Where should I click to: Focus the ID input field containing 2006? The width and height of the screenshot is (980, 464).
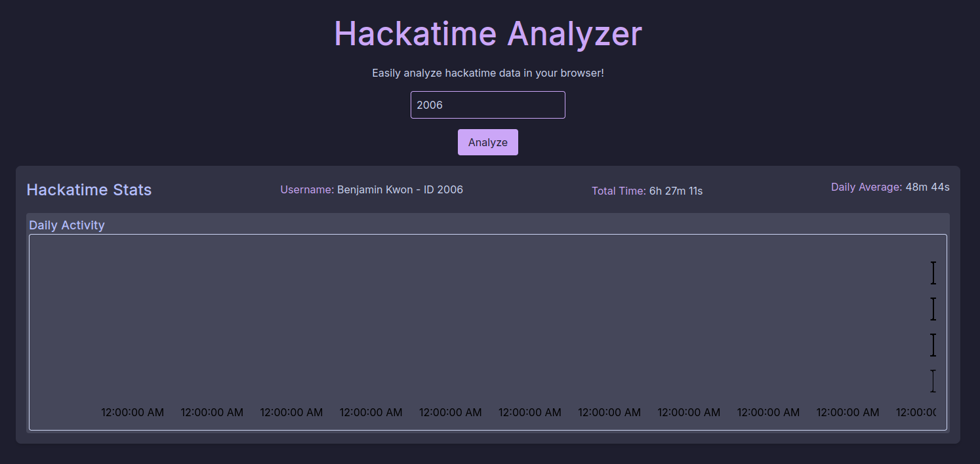coord(487,105)
